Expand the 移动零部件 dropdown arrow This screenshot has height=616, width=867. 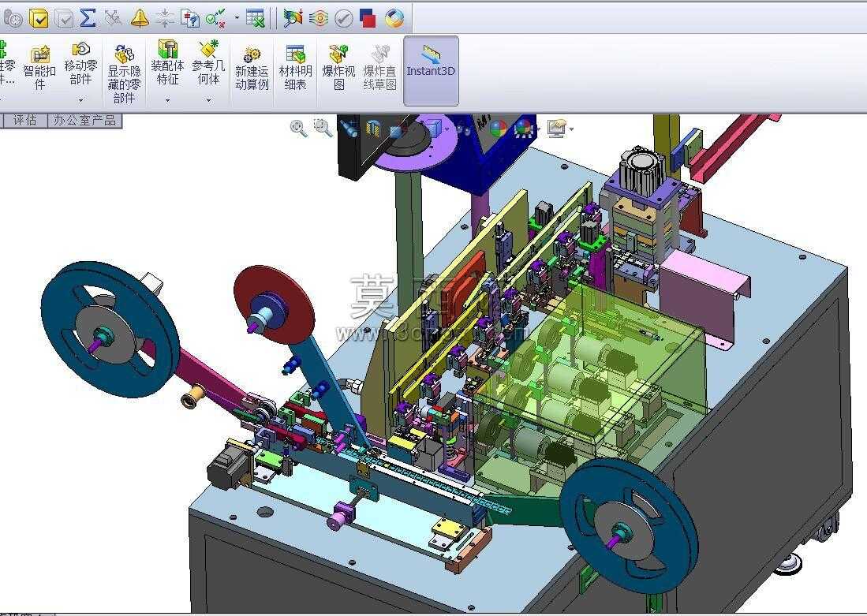click(x=80, y=100)
